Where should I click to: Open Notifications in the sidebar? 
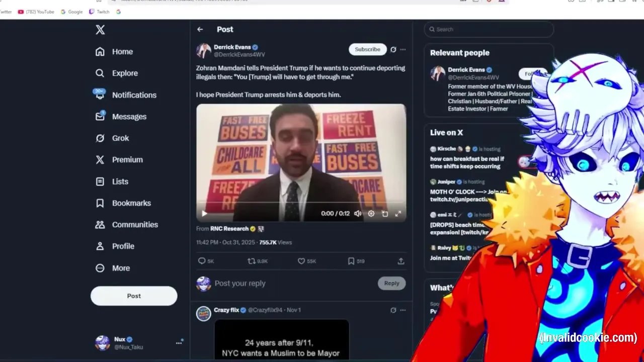pyautogui.click(x=126, y=95)
